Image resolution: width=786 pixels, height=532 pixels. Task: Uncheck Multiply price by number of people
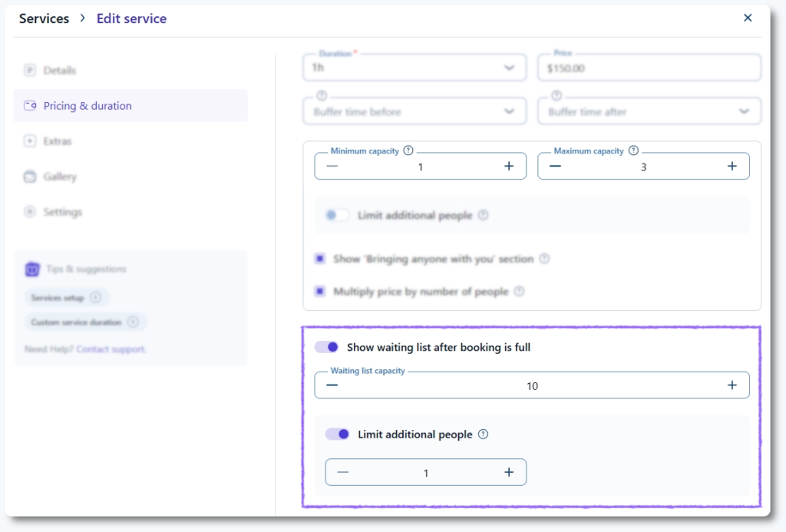point(320,292)
